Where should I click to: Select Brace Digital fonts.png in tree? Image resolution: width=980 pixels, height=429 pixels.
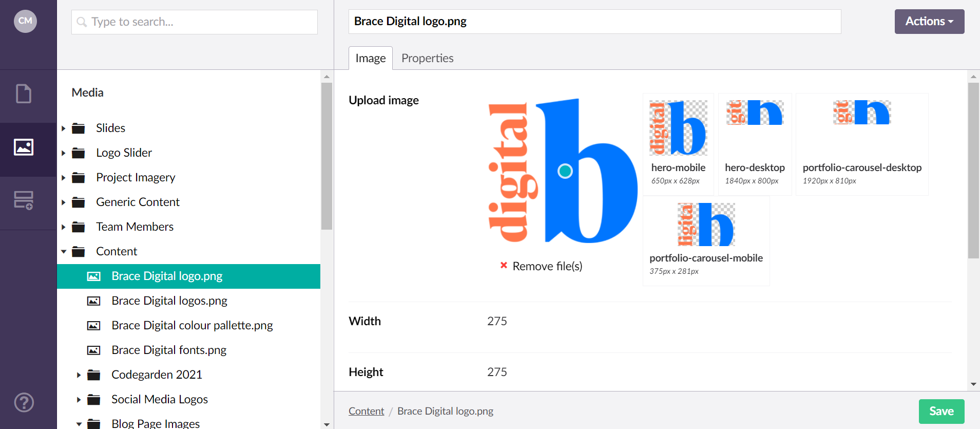point(169,350)
